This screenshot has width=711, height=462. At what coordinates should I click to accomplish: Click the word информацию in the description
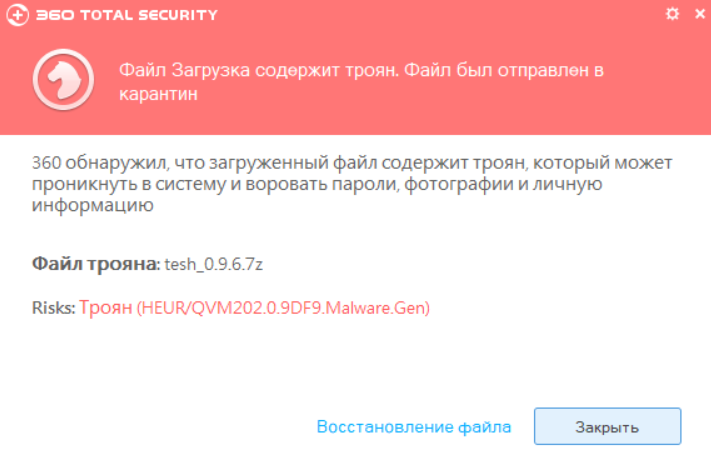coord(93,205)
